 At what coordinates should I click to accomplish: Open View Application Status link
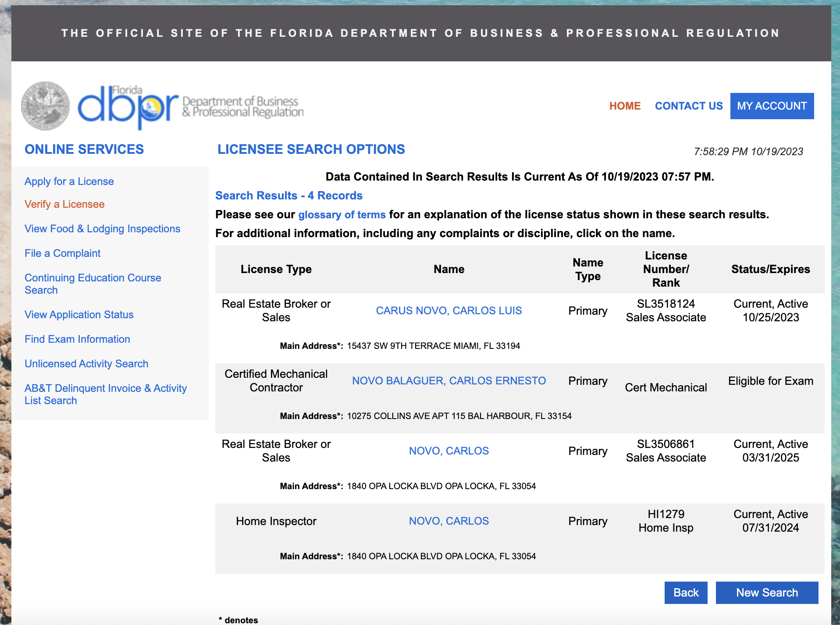pyautogui.click(x=79, y=315)
